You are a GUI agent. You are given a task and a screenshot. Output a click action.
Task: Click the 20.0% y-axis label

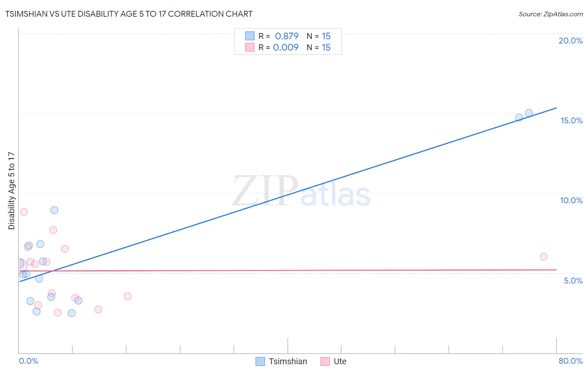point(570,41)
